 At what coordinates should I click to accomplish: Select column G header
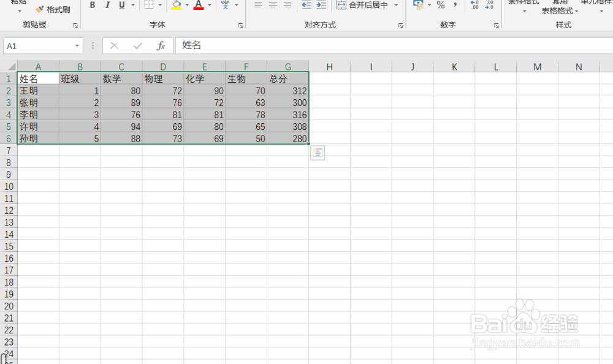tap(287, 67)
